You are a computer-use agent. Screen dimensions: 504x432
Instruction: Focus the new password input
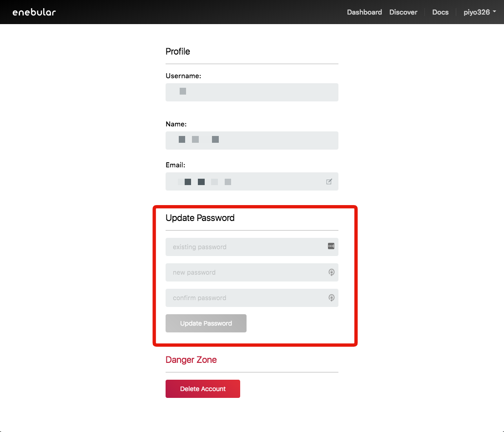[x=246, y=272]
